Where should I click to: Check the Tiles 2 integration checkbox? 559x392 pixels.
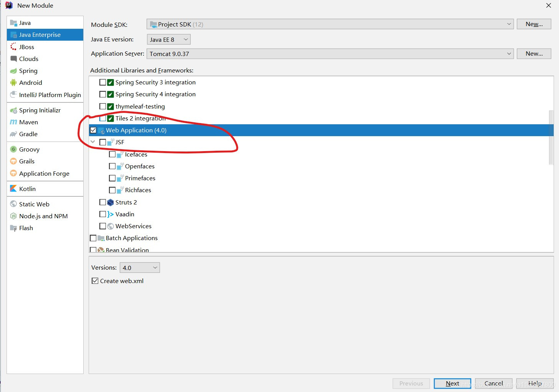point(102,118)
